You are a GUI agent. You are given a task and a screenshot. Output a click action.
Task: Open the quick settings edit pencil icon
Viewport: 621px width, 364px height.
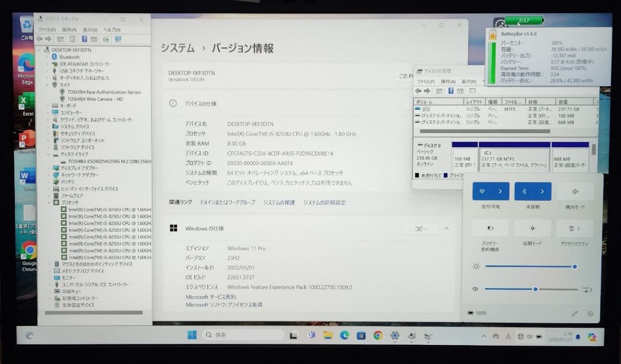(x=573, y=313)
